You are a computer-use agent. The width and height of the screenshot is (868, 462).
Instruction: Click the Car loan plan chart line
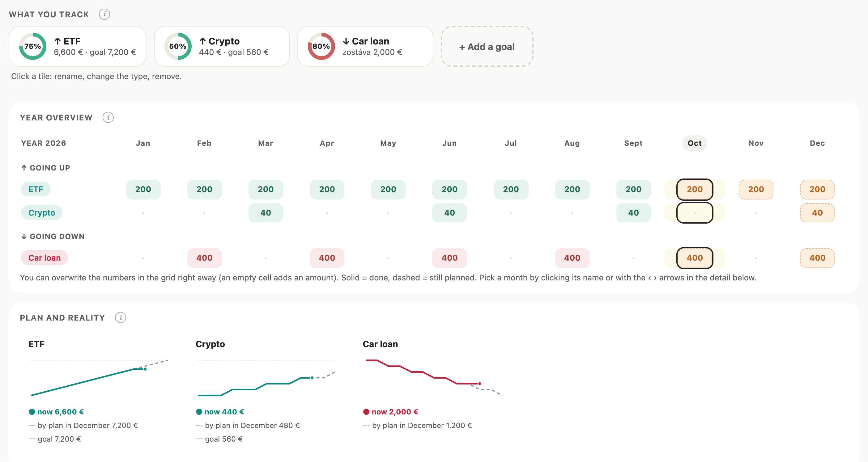tap(434, 377)
